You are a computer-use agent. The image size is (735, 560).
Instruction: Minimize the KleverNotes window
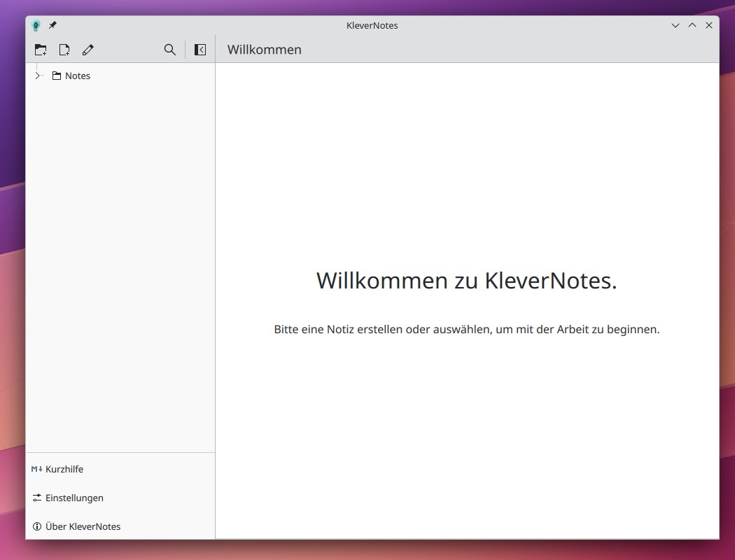pyautogui.click(x=675, y=25)
